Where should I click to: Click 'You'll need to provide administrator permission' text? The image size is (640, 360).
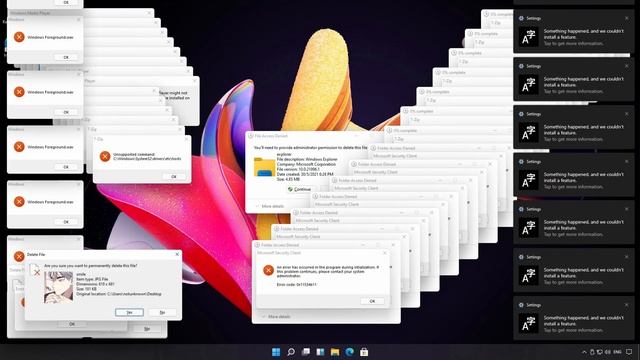click(311, 147)
